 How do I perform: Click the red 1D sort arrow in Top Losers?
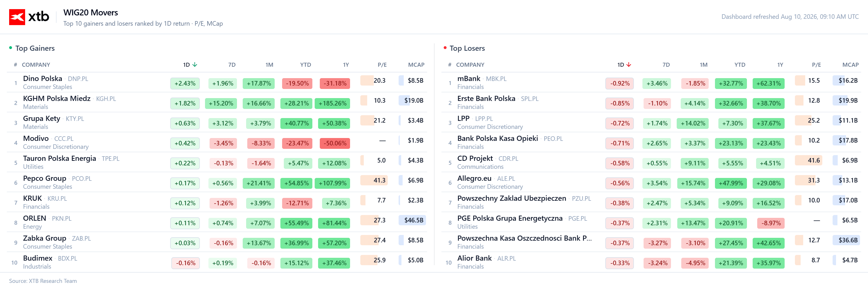pyautogui.click(x=629, y=65)
